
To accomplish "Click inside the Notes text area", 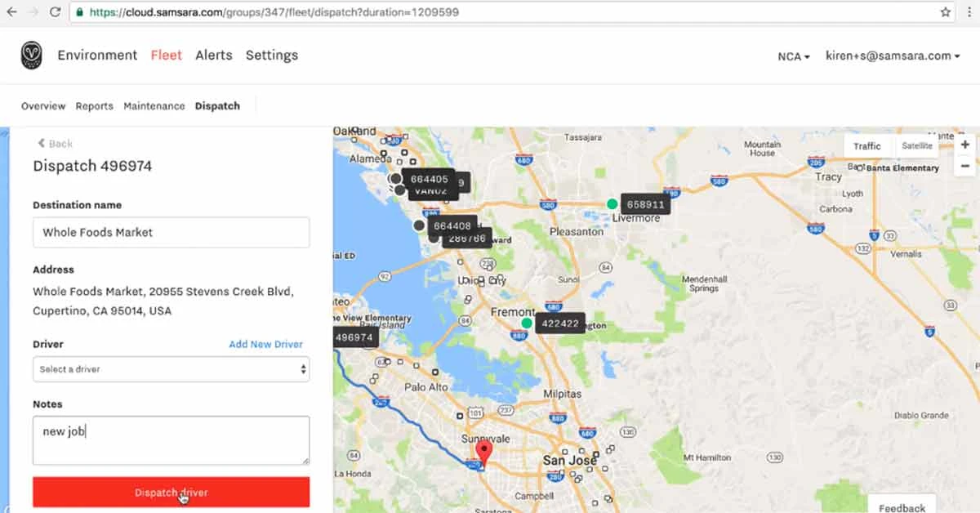I will click(x=170, y=439).
